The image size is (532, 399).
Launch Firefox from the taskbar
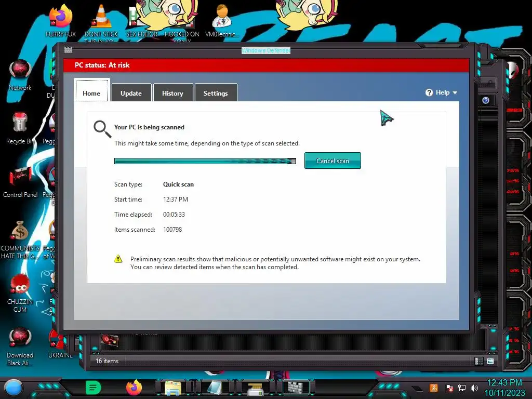click(x=134, y=388)
